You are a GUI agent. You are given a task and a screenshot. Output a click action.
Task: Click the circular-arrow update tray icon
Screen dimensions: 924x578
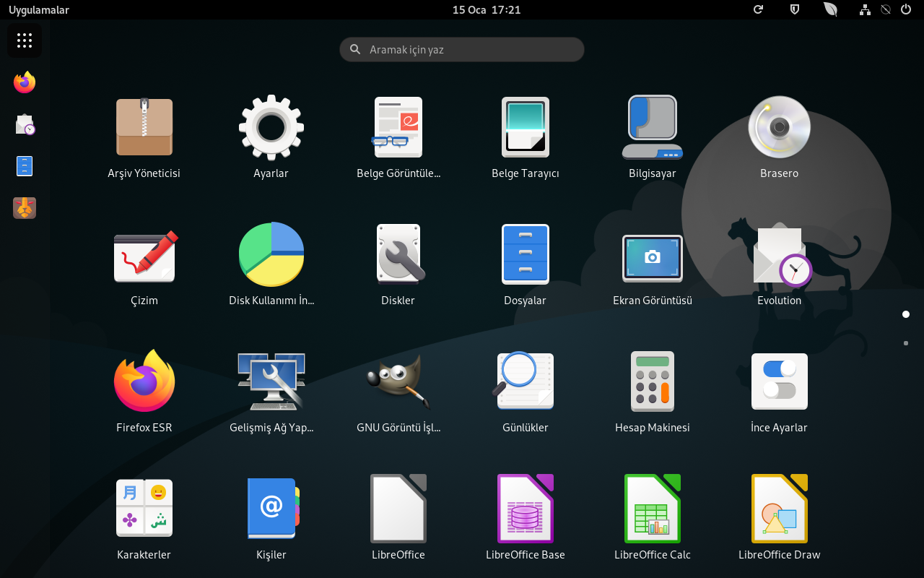coord(758,9)
